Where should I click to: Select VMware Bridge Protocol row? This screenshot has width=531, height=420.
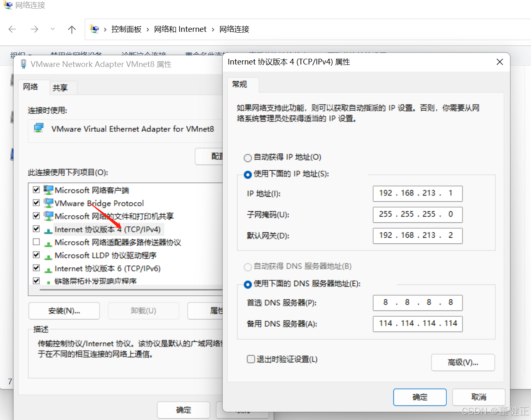coord(99,203)
